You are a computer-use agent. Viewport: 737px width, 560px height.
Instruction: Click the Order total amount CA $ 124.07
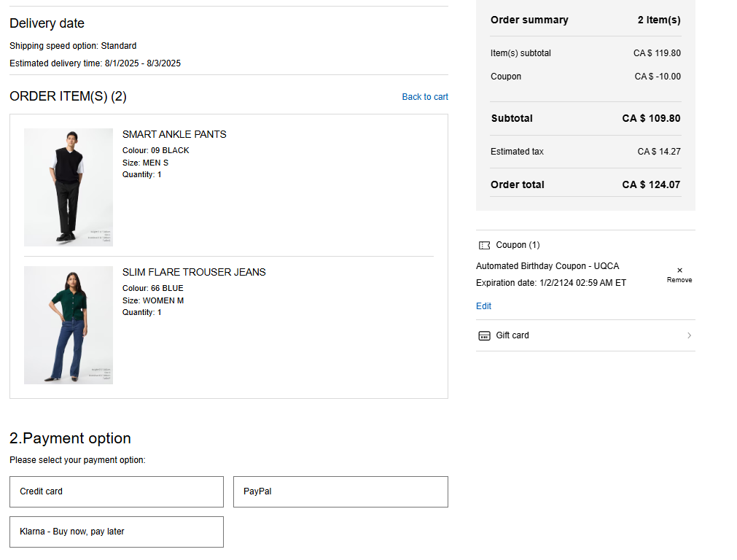click(651, 184)
